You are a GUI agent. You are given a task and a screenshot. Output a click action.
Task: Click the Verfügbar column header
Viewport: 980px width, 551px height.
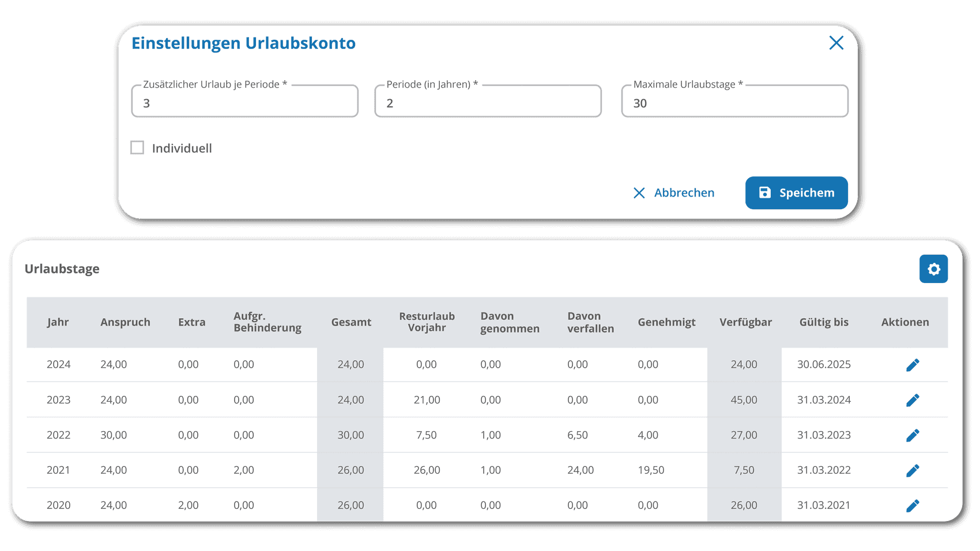[x=744, y=322]
